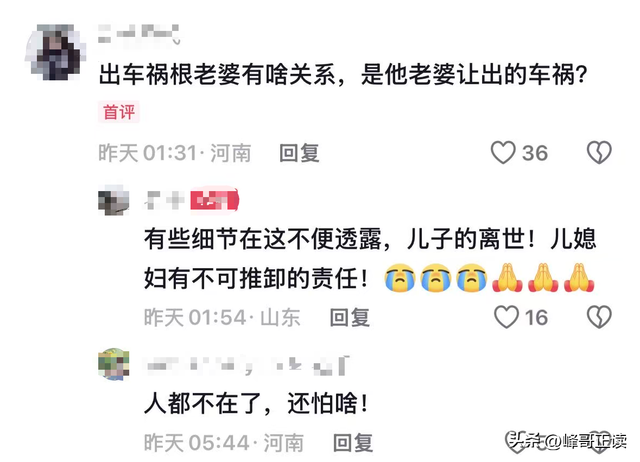Dislike the first comment with broken heart
Image resolution: width=640 pixels, height=462 pixels.
click(x=599, y=153)
